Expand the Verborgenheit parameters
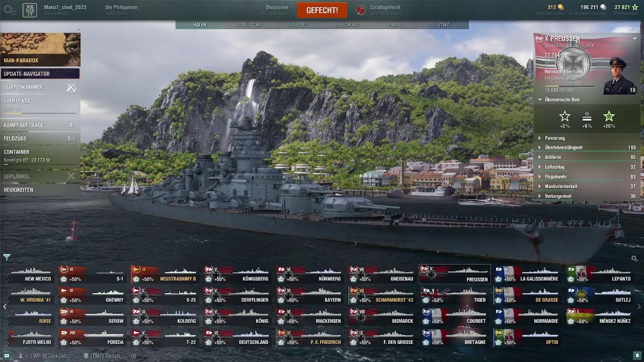The image size is (644, 362). pyautogui.click(x=587, y=196)
